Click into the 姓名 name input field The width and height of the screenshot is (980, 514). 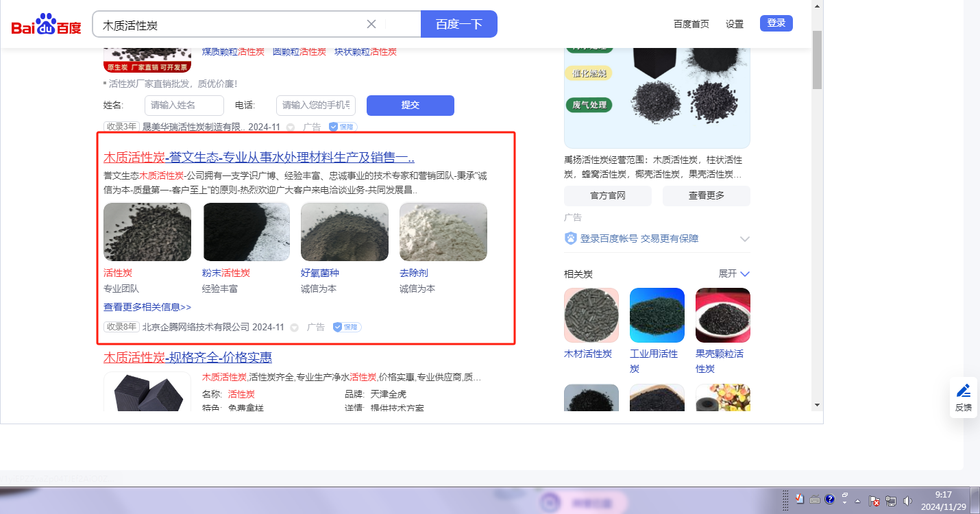point(184,105)
